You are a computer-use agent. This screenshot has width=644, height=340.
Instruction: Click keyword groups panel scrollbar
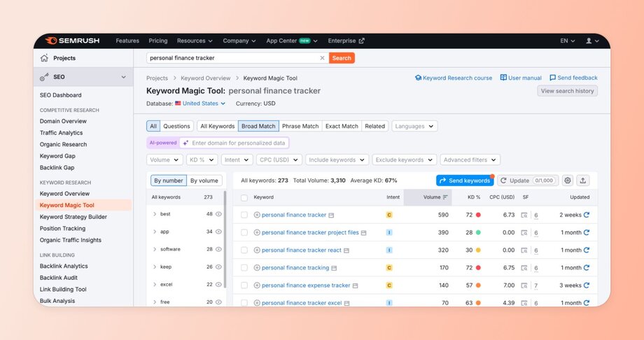225,239
